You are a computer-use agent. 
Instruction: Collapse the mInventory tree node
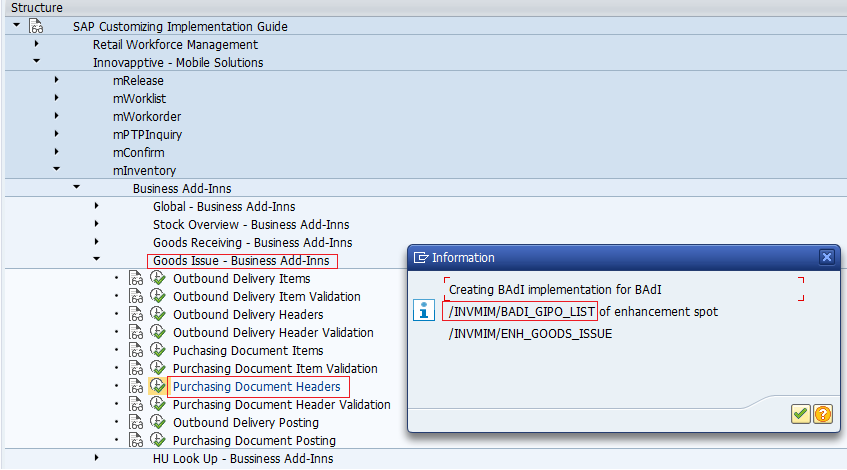coord(57,170)
